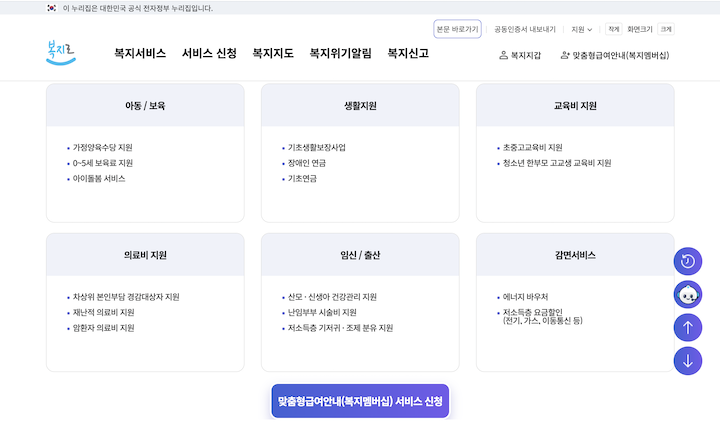This screenshot has width=720, height=426.
Task: Open the 복지신고 menu
Action: coord(408,53)
